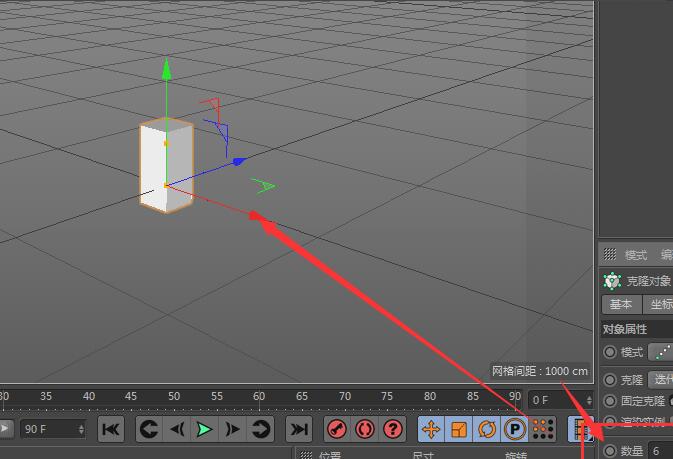
Task: Grab the blue Z axis arrow
Action: [239, 161]
